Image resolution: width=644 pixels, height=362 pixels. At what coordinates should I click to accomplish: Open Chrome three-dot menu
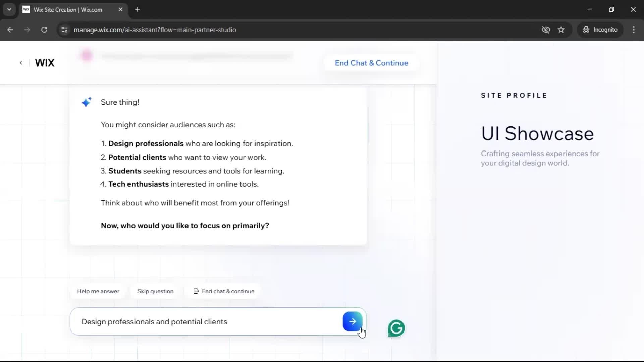(634, 30)
